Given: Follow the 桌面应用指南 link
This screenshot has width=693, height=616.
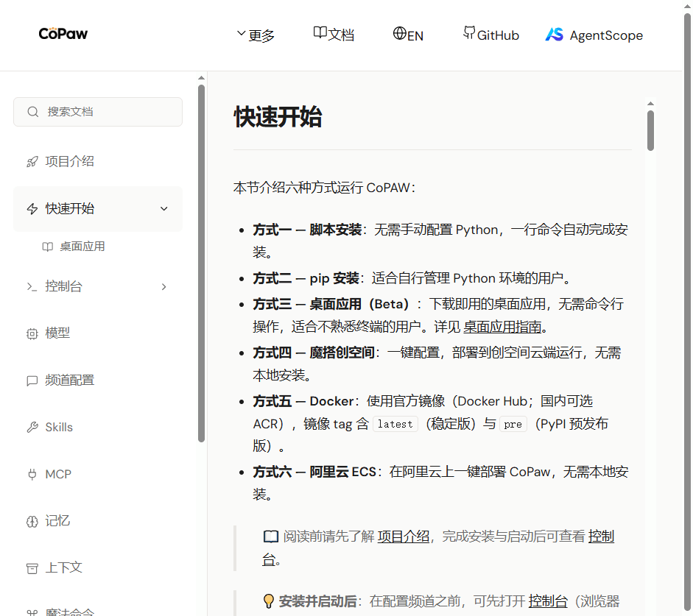Looking at the screenshot, I should click(502, 327).
